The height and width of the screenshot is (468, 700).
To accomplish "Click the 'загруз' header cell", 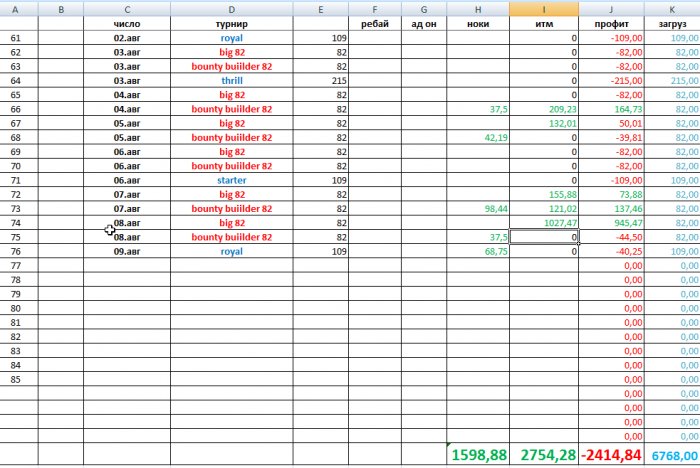I will coord(672,24).
